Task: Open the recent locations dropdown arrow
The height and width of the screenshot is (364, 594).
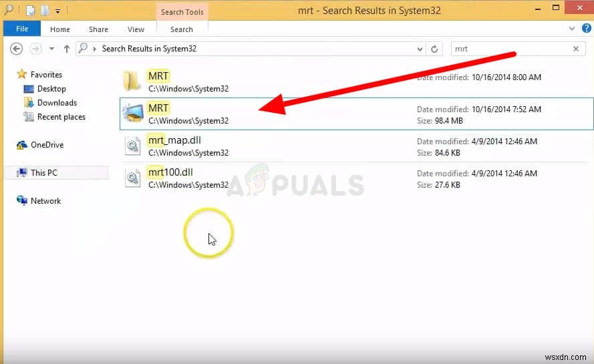Action: [52, 49]
